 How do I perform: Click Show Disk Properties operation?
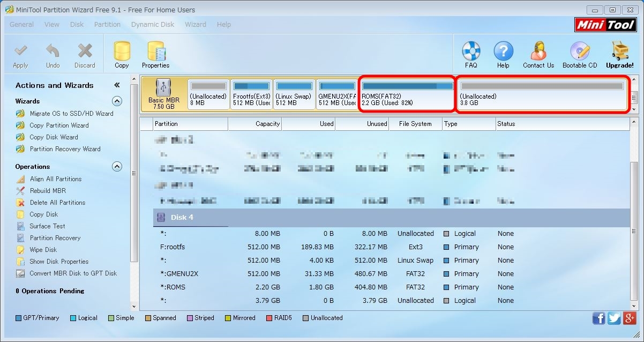click(x=59, y=262)
